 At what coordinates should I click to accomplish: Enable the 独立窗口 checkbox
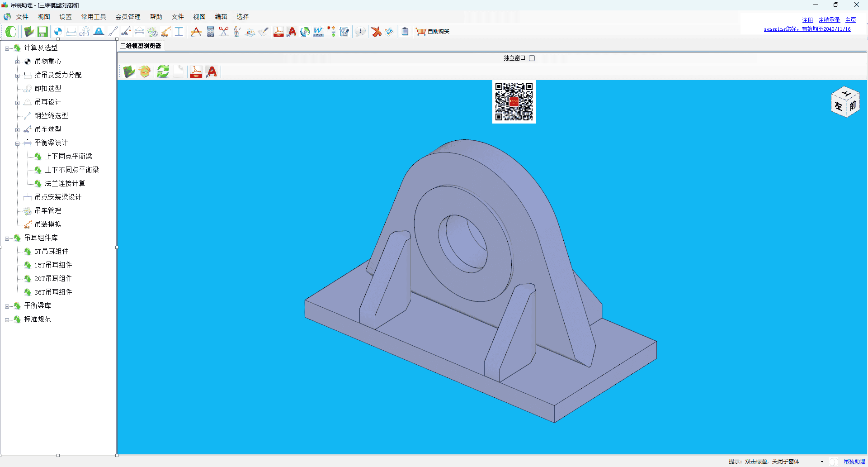click(532, 58)
